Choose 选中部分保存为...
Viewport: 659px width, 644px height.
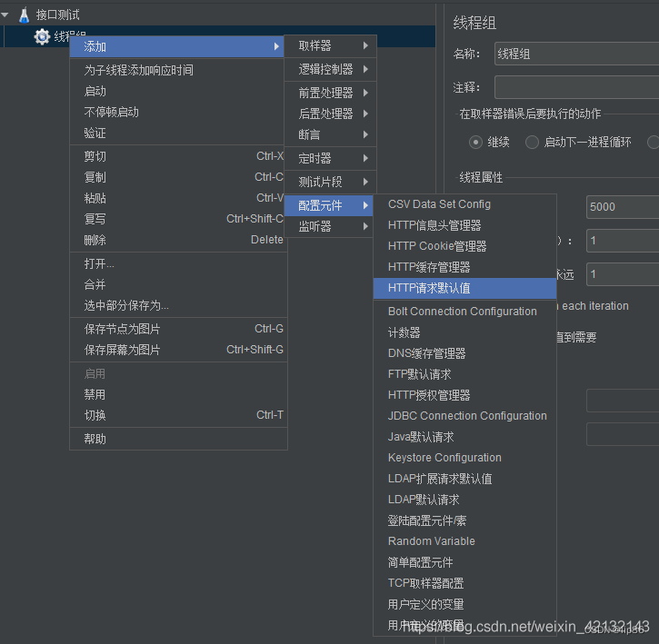click(x=179, y=305)
